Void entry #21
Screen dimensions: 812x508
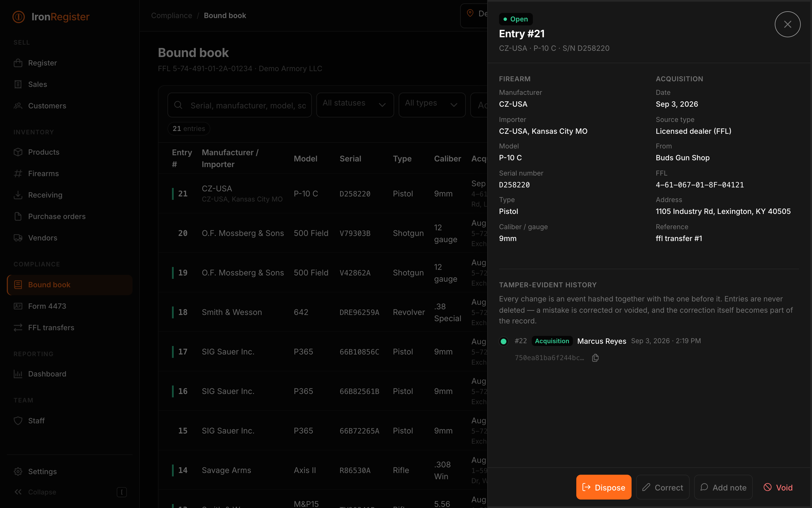click(x=778, y=487)
